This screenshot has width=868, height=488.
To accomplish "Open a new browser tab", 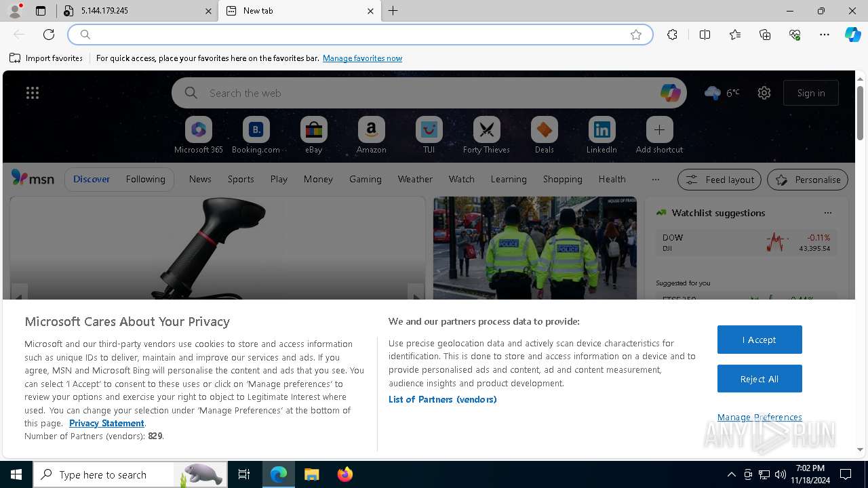I will pos(393,11).
